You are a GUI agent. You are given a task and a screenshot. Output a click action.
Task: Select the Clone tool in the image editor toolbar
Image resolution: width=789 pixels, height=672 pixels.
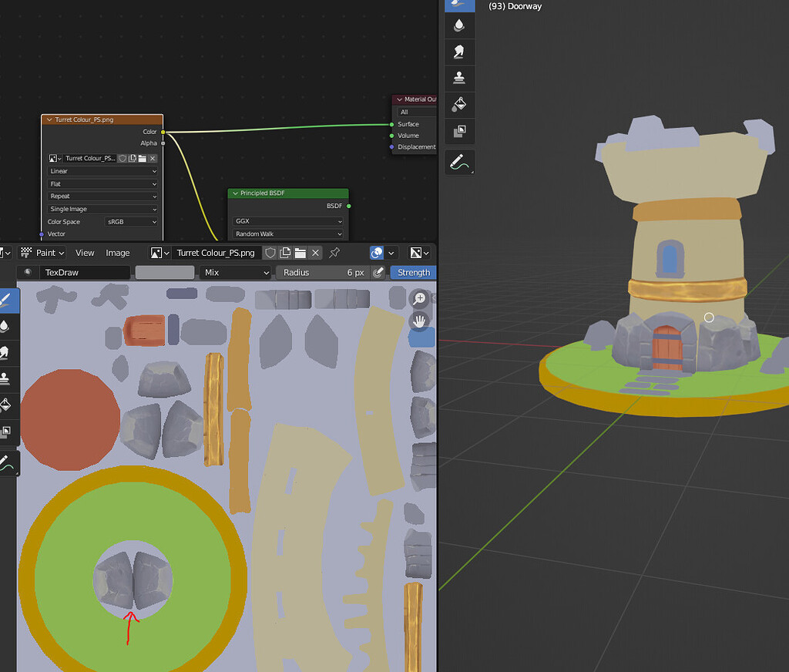pos(6,378)
